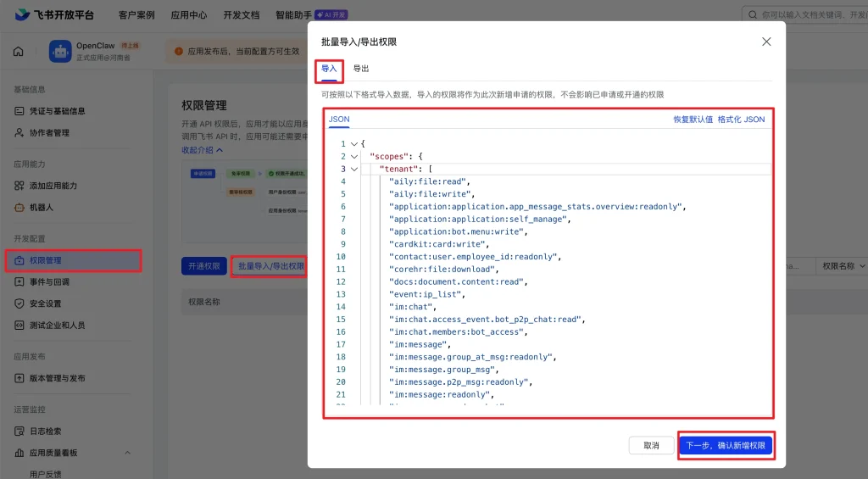
Task: Open the 应用中心 menu
Action: point(189,15)
